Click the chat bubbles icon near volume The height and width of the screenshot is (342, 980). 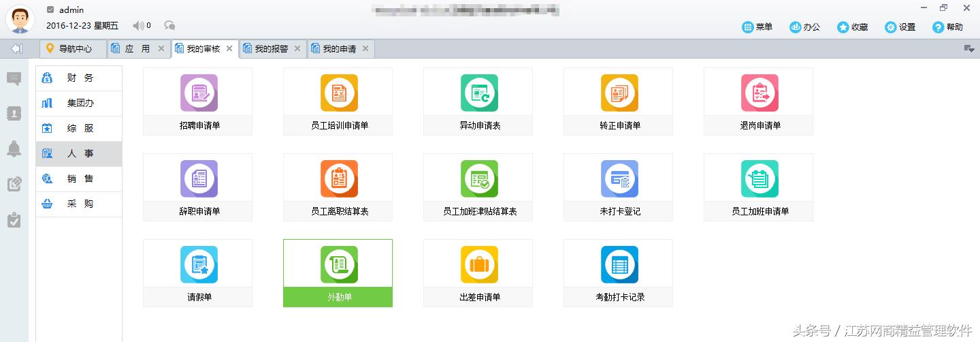pyautogui.click(x=170, y=26)
